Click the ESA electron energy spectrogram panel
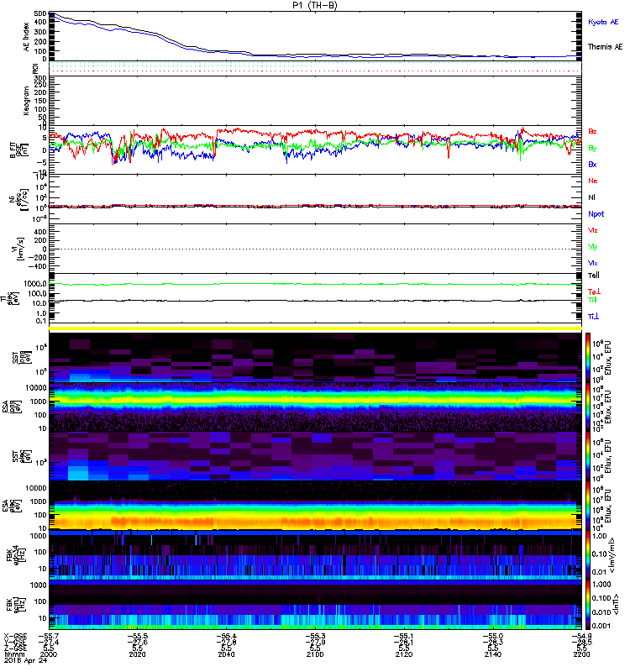 click(x=315, y=506)
